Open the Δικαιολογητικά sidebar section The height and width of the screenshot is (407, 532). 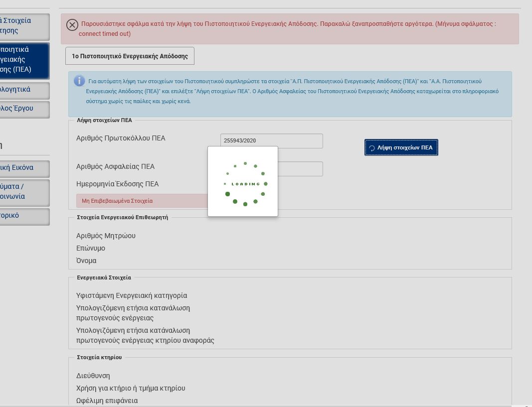(25, 91)
